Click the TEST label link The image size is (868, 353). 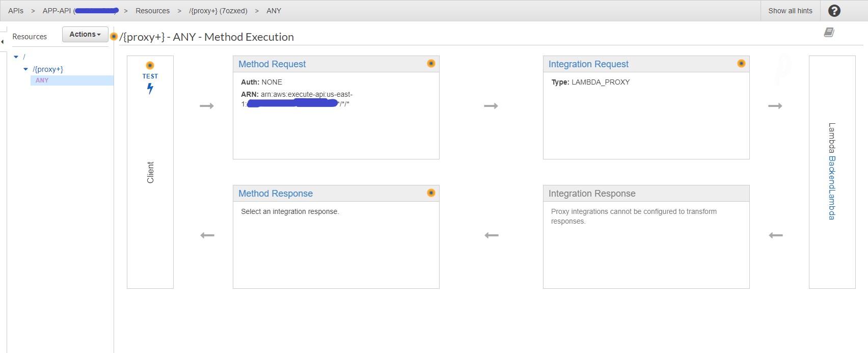(150, 76)
